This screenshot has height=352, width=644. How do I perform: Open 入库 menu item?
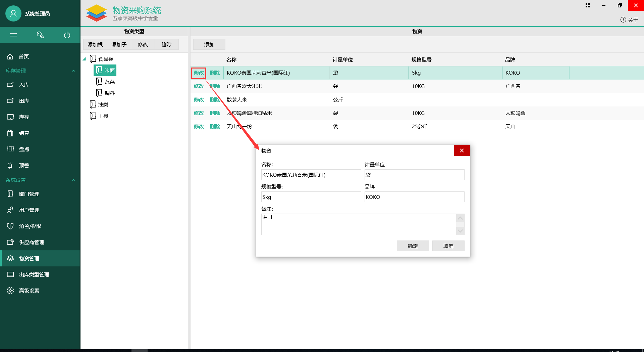(x=24, y=85)
